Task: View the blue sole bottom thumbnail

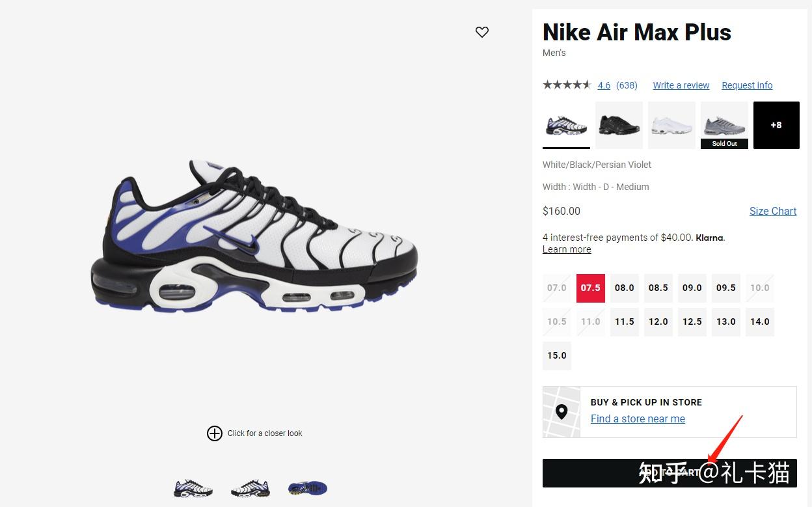Action: [308, 488]
